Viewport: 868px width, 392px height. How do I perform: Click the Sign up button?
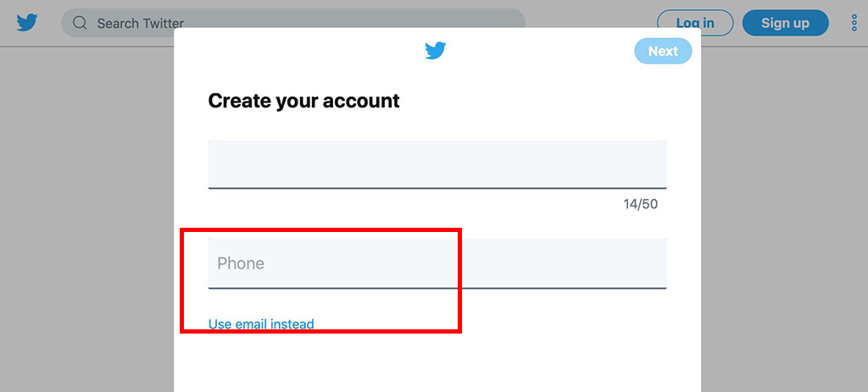785,23
